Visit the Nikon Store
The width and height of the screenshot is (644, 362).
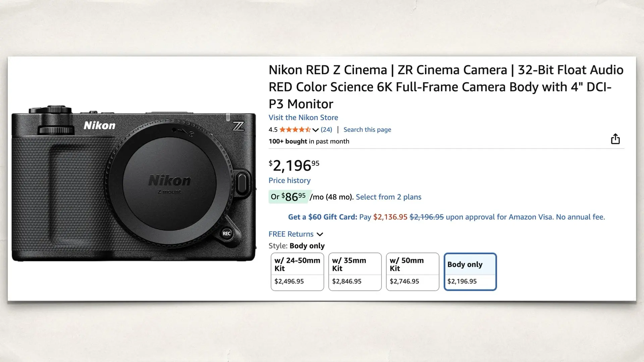[303, 117]
